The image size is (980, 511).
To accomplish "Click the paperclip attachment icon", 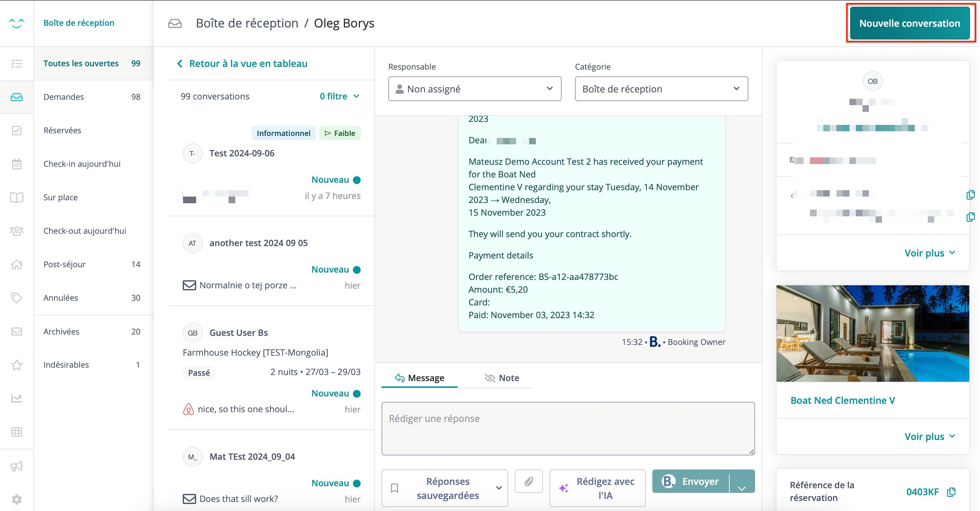I will tap(528, 481).
